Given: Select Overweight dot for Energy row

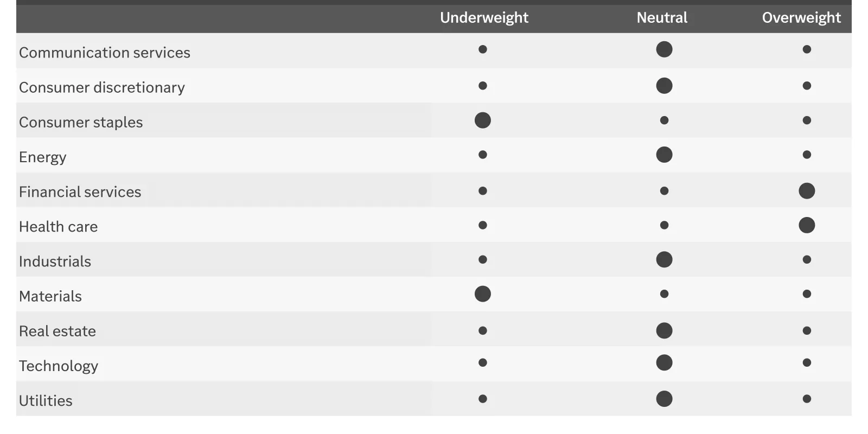Looking at the screenshot, I should click(807, 155).
